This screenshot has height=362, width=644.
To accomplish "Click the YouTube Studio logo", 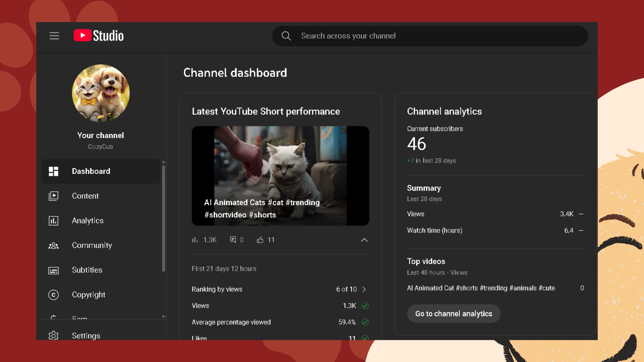I will 99,36.
